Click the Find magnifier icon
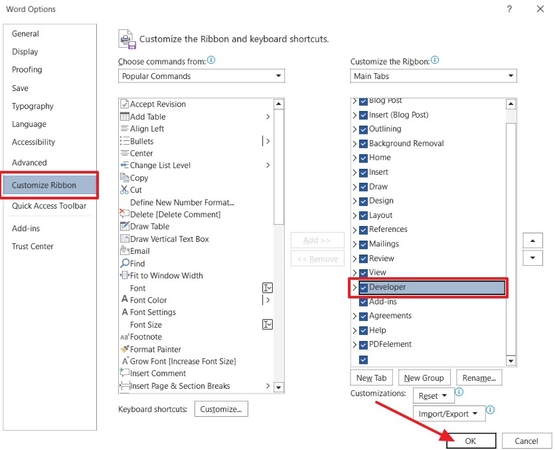Viewport: 555px width, 450px height. coord(125,263)
